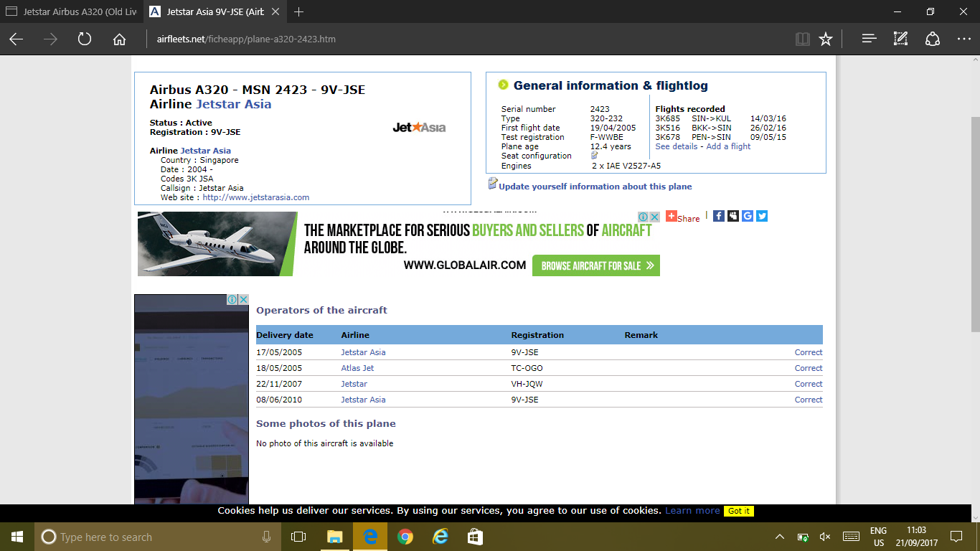
Task: Open Jetstar Asia operator from 17/05/2005 row
Action: click(x=363, y=352)
